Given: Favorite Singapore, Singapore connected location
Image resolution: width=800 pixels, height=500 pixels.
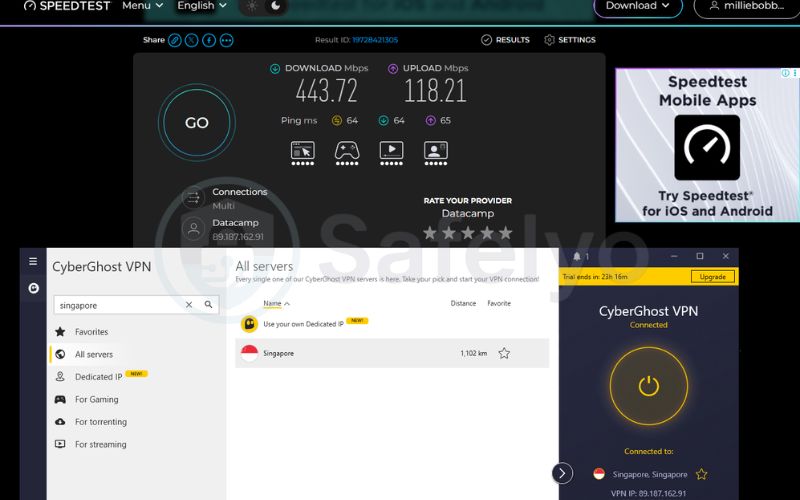Looking at the screenshot, I should point(702,474).
